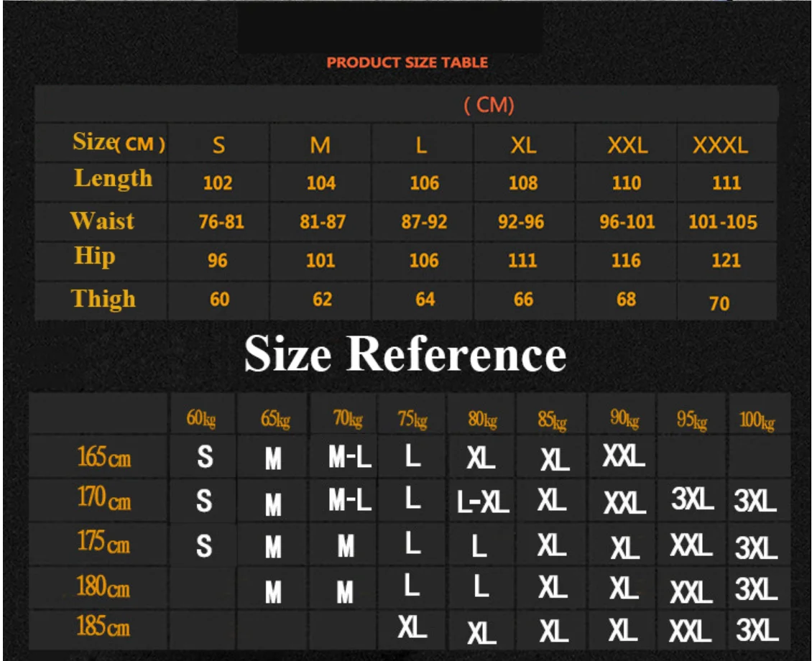Click the Size Reference heading

(x=405, y=354)
